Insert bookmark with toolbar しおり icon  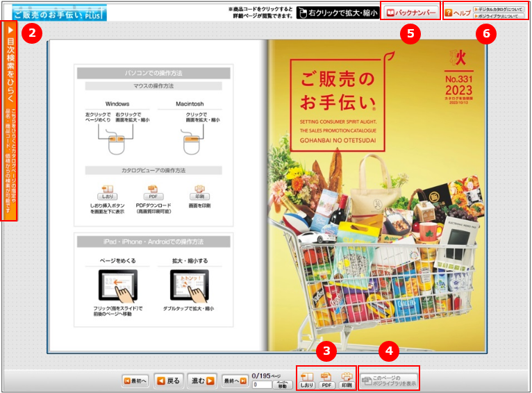coord(307,381)
